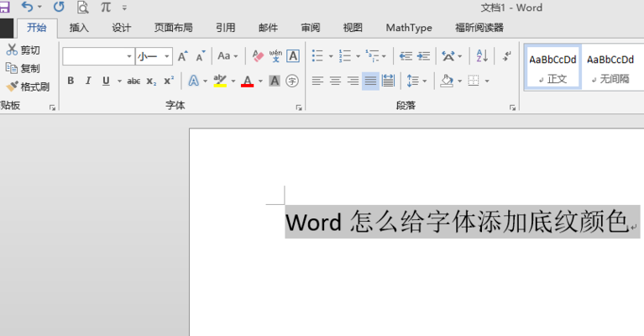644x336 pixels.
Task: Toggle superscript formatting
Action: tap(169, 81)
